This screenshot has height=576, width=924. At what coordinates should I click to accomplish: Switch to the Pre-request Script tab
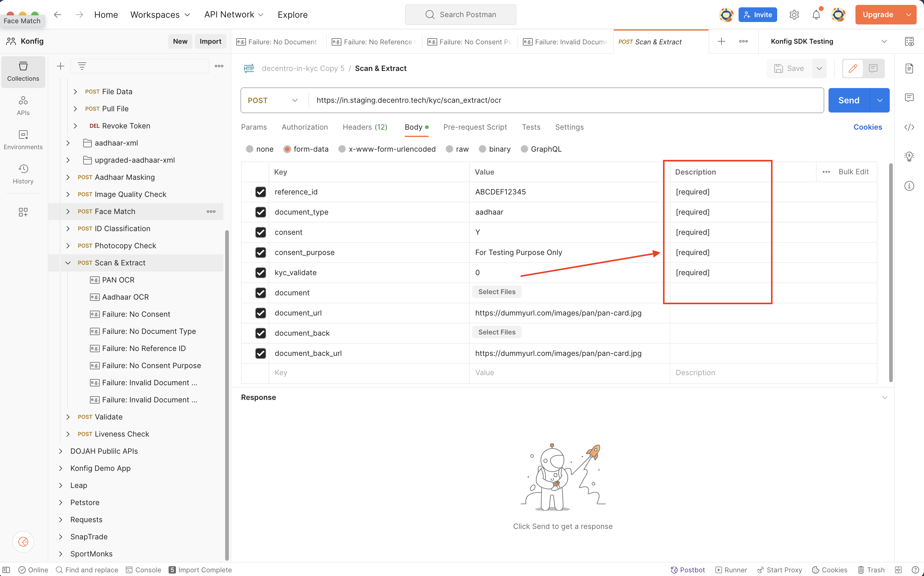[475, 127]
